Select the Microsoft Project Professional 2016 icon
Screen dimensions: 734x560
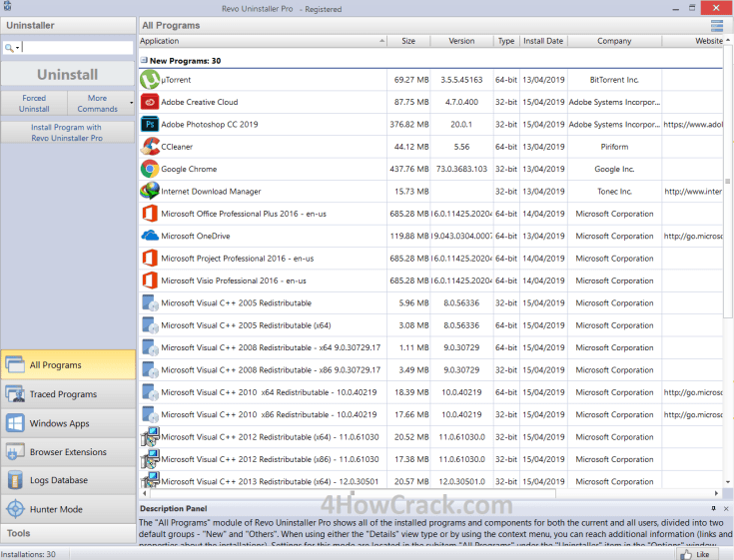pyautogui.click(x=150, y=259)
